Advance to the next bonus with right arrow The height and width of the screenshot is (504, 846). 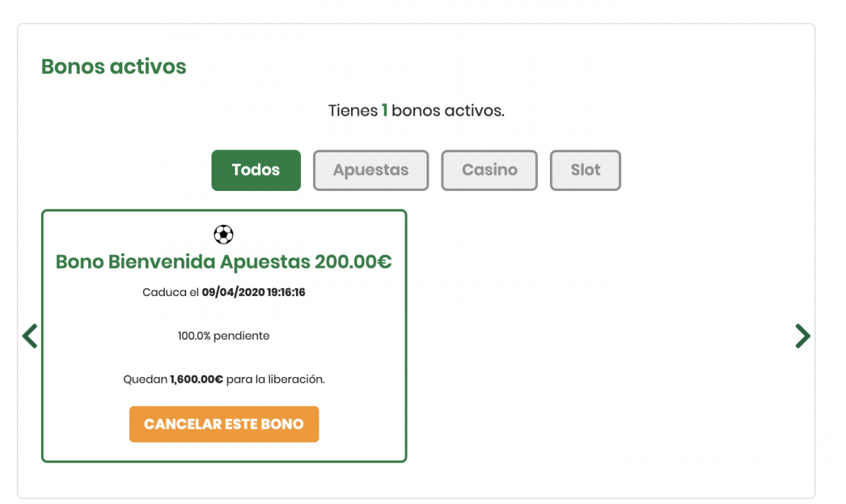pos(802,336)
